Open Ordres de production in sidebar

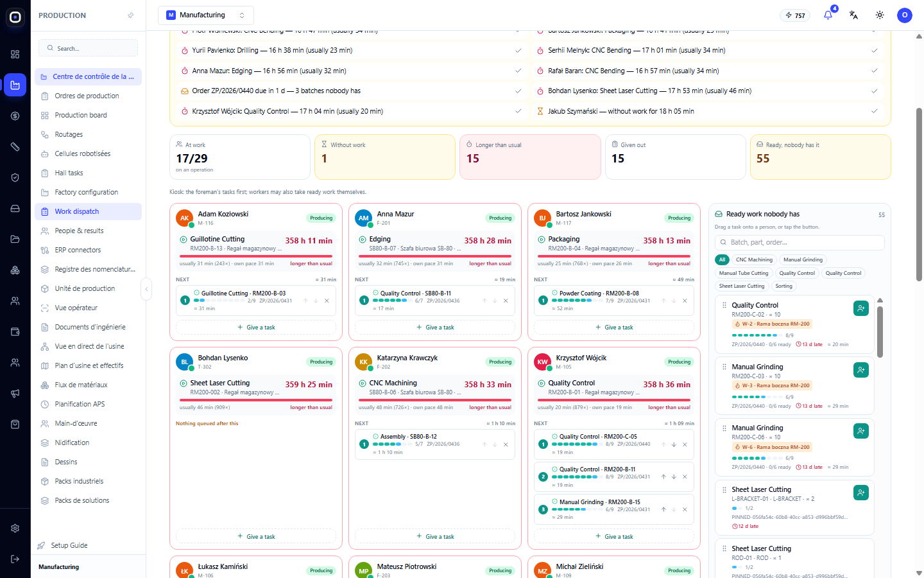88,96
